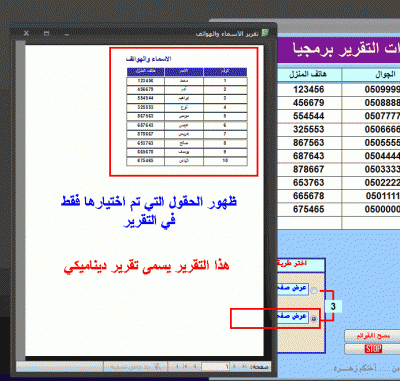Click 123456 in the report preview table
400x381 pixels.
tap(145, 81)
